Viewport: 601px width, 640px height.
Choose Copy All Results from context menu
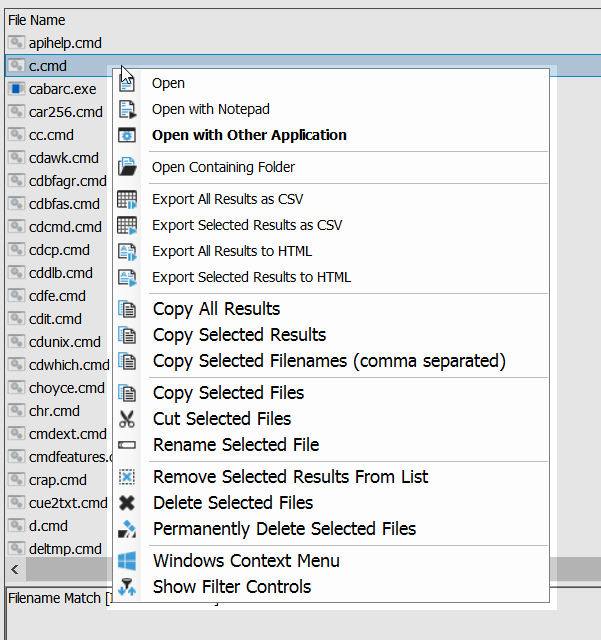coord(216,309)
